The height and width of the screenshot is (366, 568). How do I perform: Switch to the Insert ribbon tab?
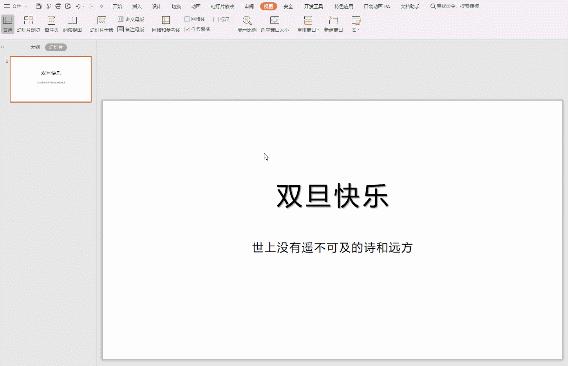(137, 7)
